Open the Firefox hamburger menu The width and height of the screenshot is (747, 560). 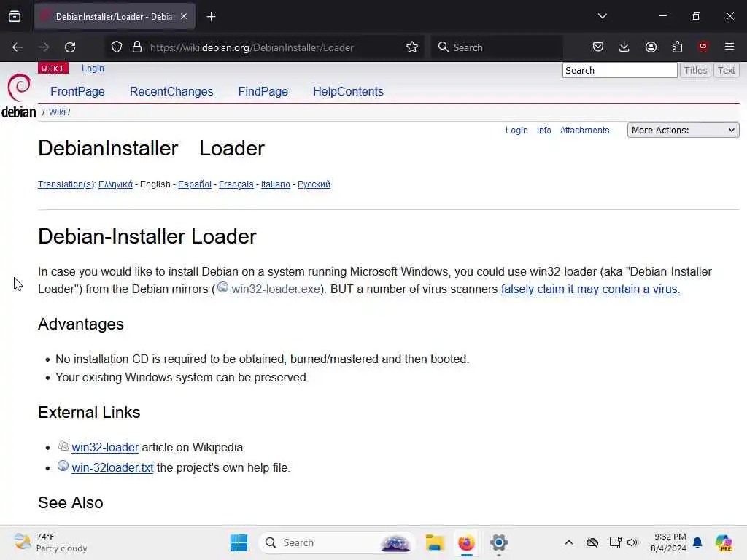tap(729, 47)
